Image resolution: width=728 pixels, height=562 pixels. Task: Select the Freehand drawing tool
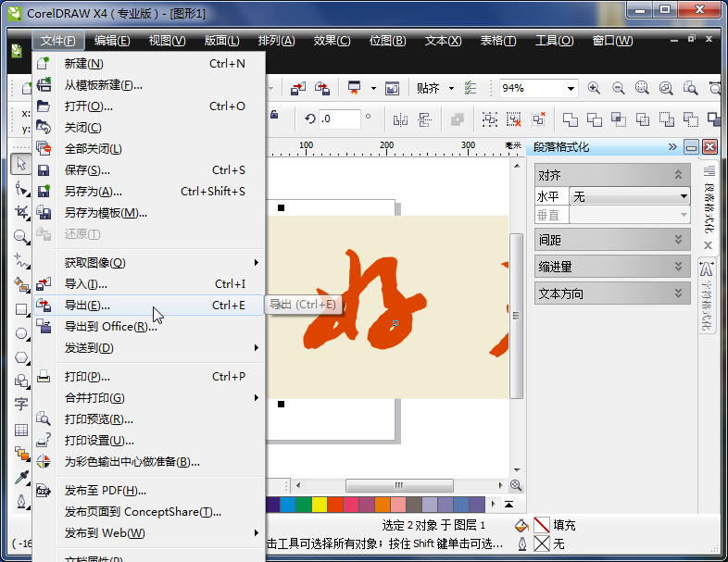[x=21, y=261]
